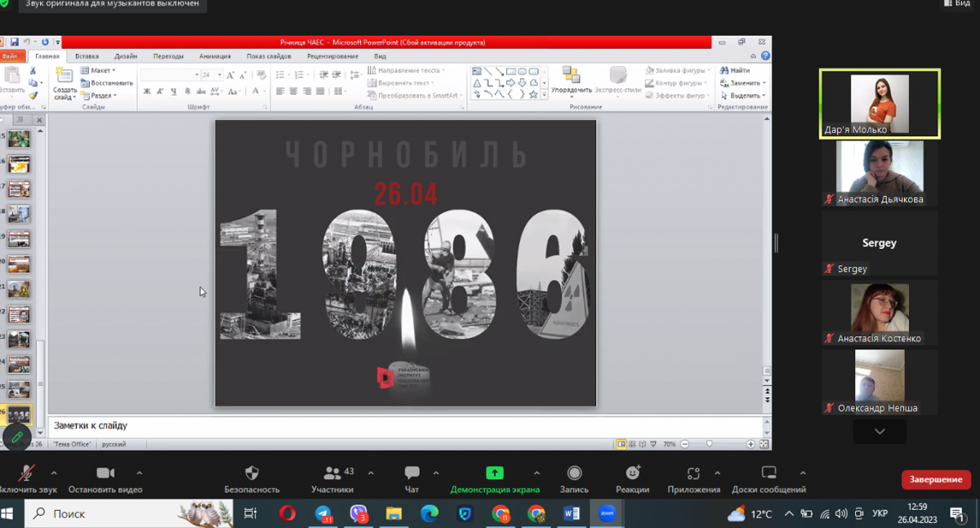Click the Zoom security shield icon
980x528 pixels.
pyautogui.click(x=252, y=473)
